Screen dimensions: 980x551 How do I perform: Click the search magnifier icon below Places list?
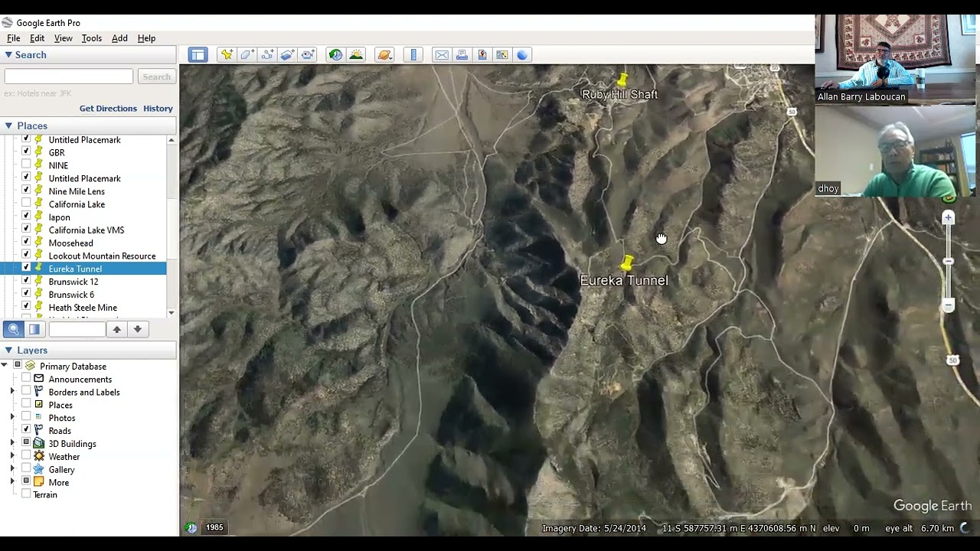click(x=14, y=329)
